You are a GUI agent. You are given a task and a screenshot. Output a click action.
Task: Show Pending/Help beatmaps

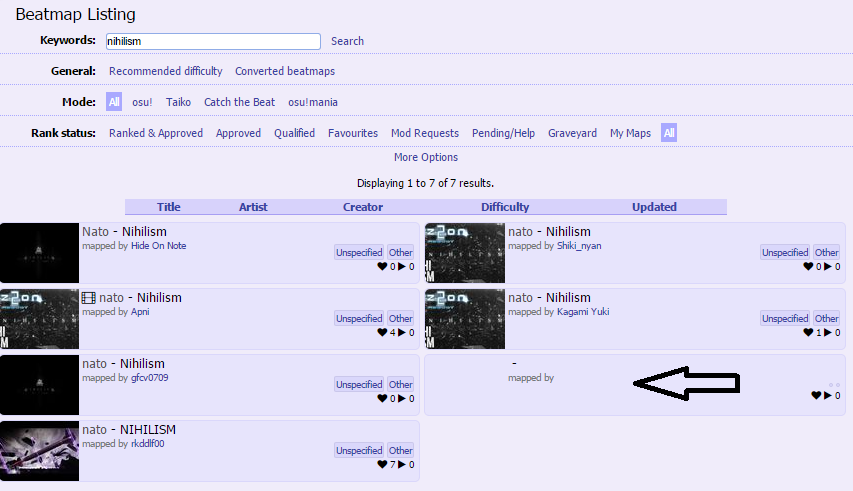(x=503, y=133)
